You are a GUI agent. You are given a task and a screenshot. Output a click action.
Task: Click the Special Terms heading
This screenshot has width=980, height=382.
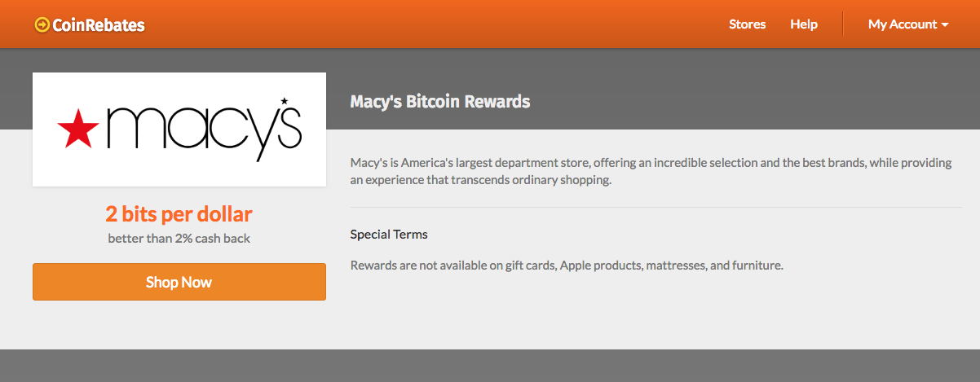[x=389, y=235]
